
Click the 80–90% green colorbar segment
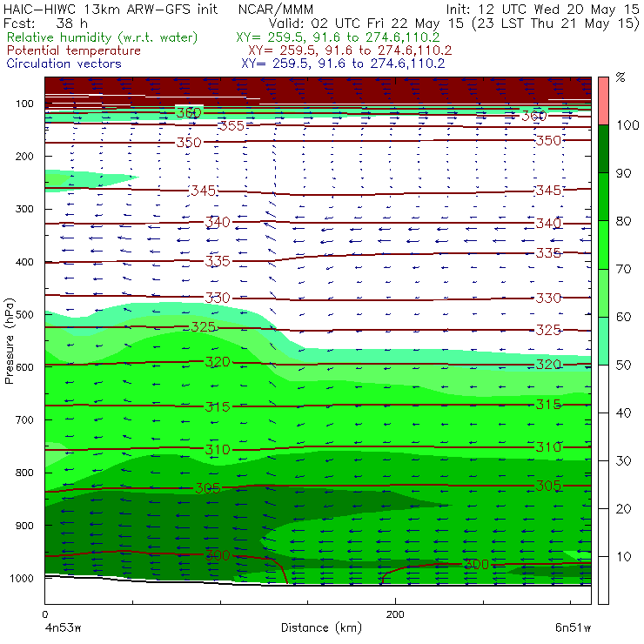pyautogui.click(x=603, y=197)
